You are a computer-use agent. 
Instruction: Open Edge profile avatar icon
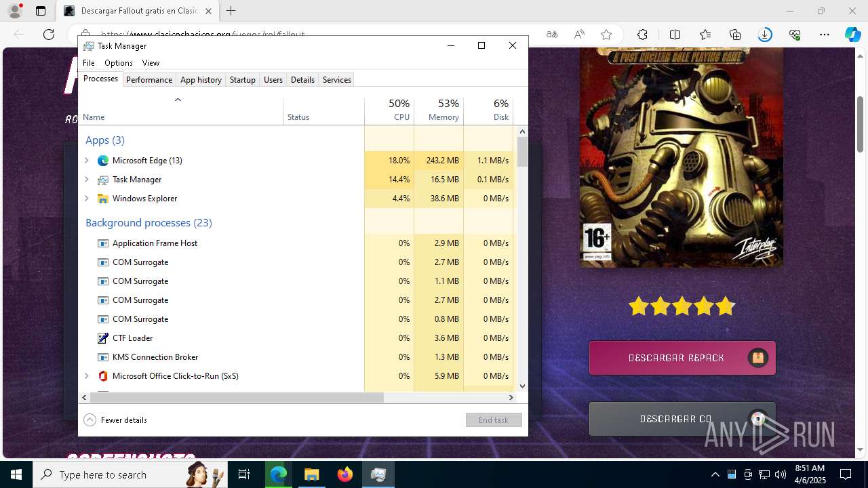click(x=15, y=11)
